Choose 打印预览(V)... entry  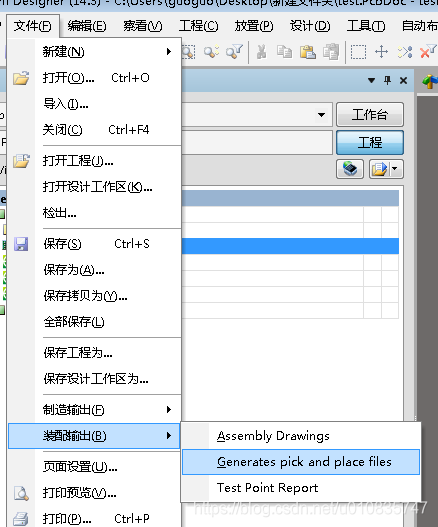pyautogui.click(x=94, y=493)
